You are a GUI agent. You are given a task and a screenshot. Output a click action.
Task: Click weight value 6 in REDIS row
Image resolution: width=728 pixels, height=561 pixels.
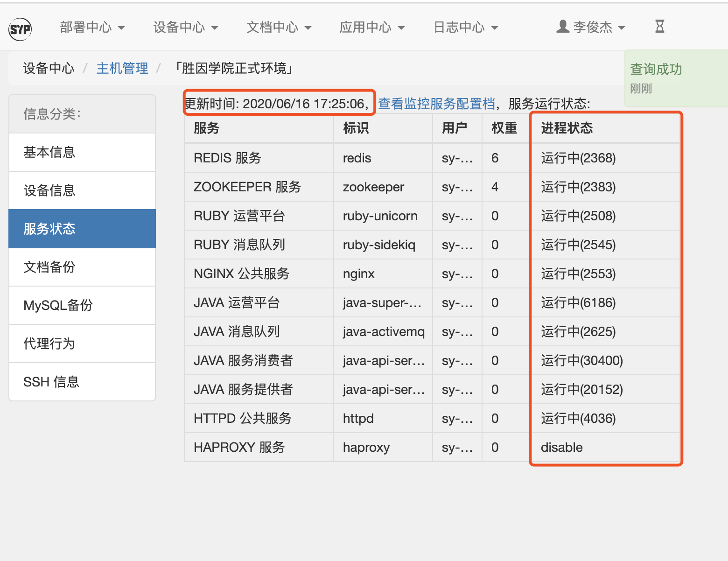click(495, 158)
